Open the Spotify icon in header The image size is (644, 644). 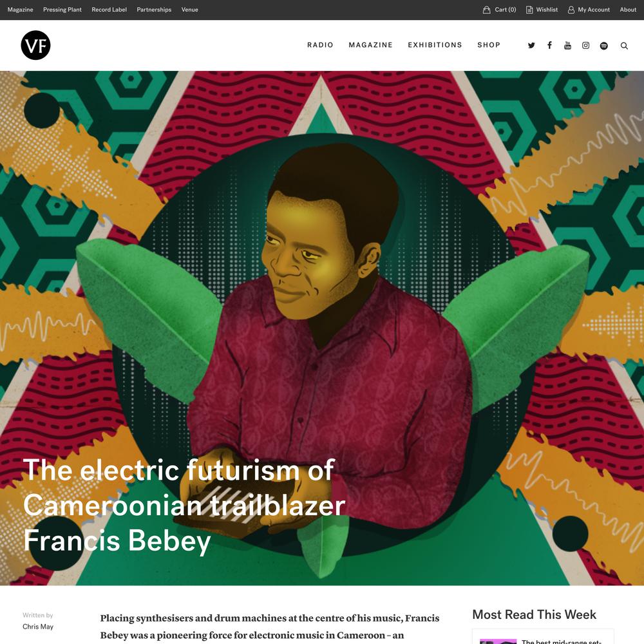click(604, 46)
